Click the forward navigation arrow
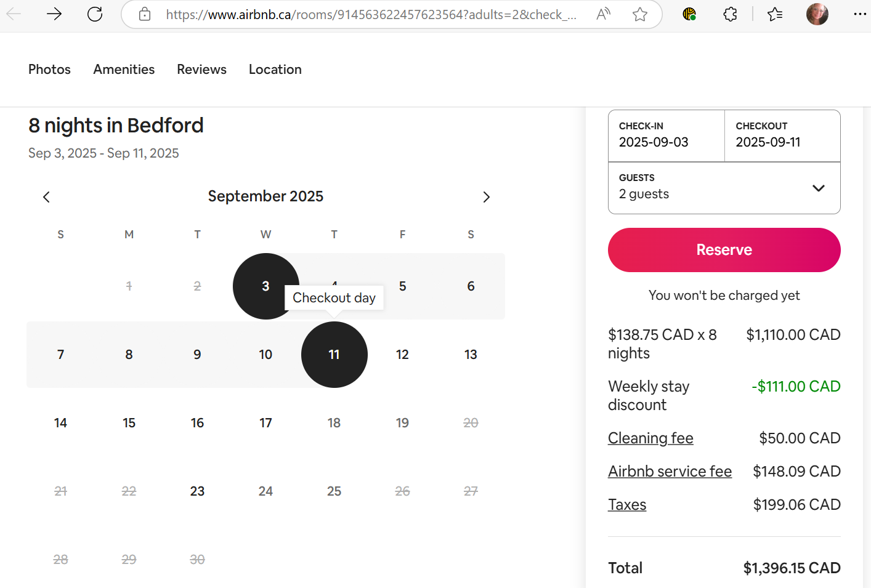The image size is (871, 588). [54, 14]
